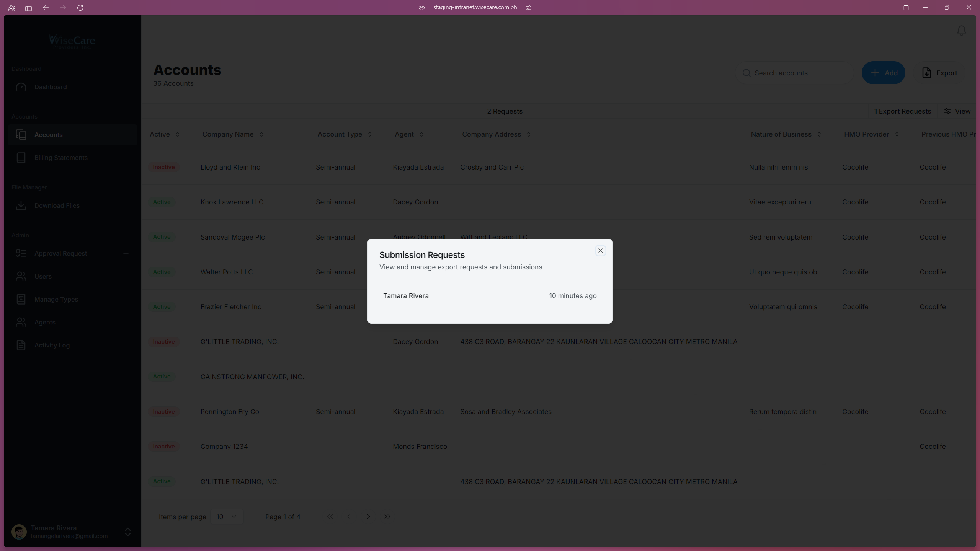Open Manage Types from the sidebar
This screenshot has width=980, height=551.
click(56, 299)
